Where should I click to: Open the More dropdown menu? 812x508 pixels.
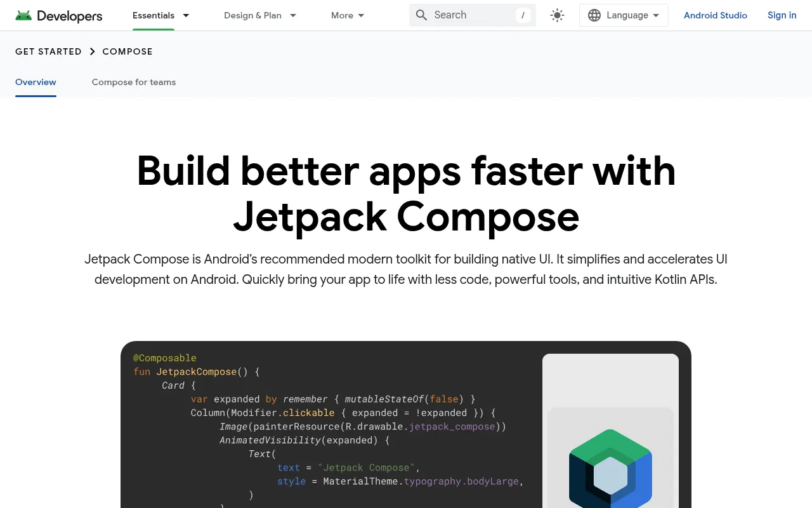pyautogui.click(x=348, y=15)
